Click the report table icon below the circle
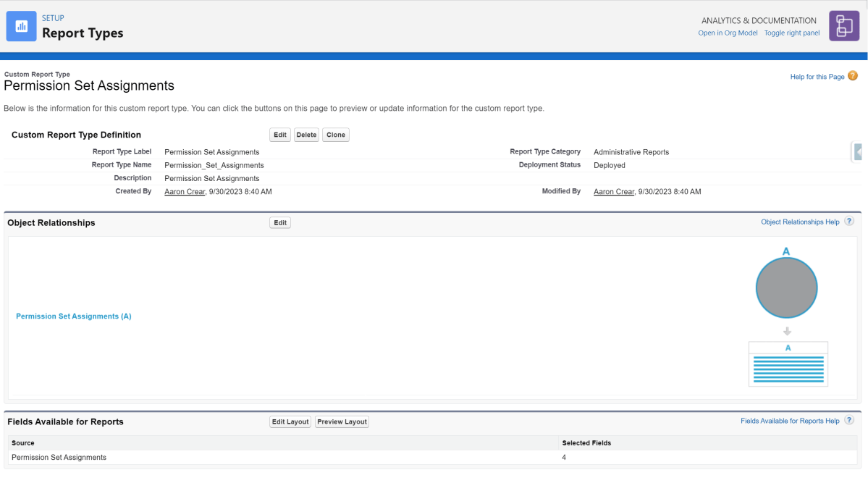 coord(788,364)
